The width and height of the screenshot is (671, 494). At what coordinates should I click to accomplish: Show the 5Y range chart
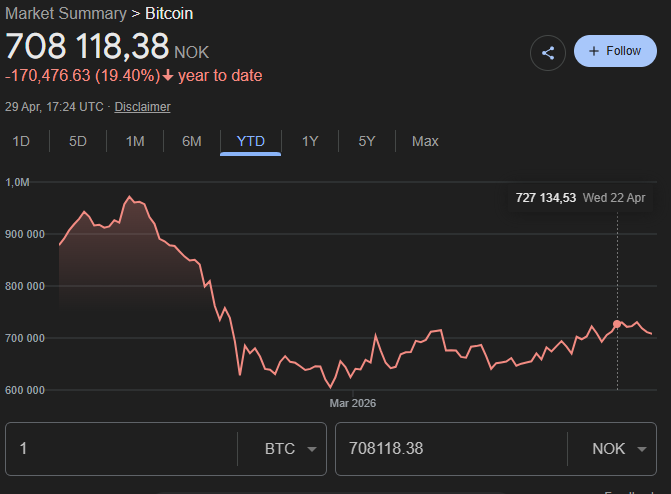367,141
